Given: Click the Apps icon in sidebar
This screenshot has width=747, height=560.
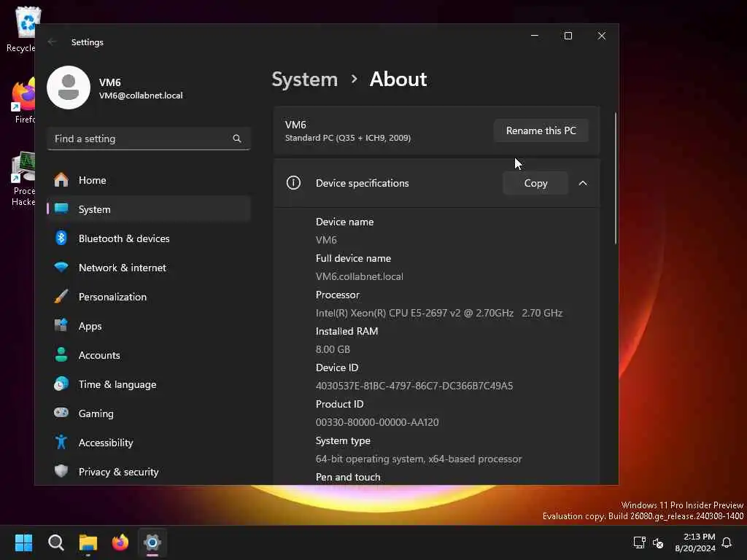Looking at the screenshot, I should 61,325.
